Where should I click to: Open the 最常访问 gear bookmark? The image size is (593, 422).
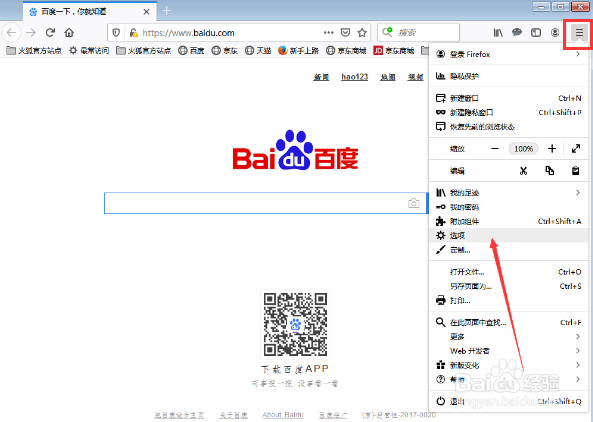[89, 51]
